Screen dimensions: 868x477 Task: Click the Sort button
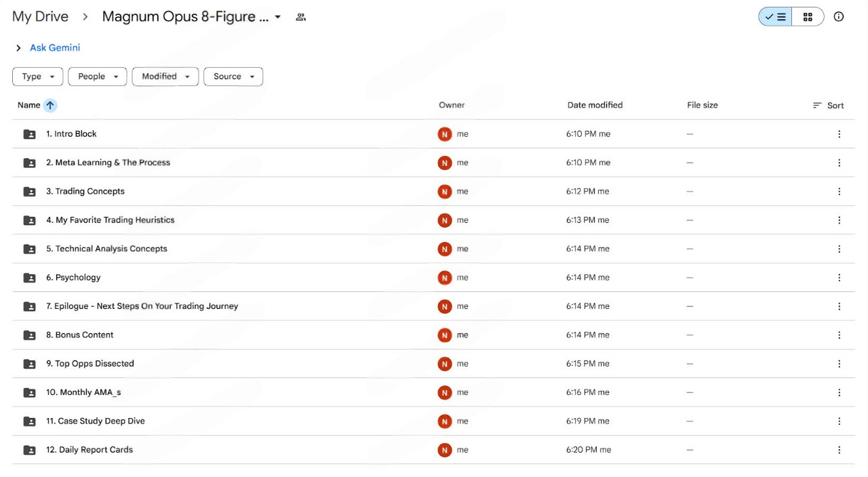[x=828, y=106]
